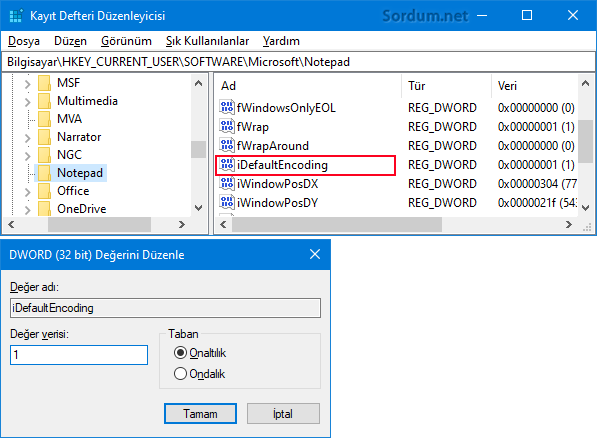Click the values pane scroll right arrow
The image size is (597, 438).
[568, 224]
